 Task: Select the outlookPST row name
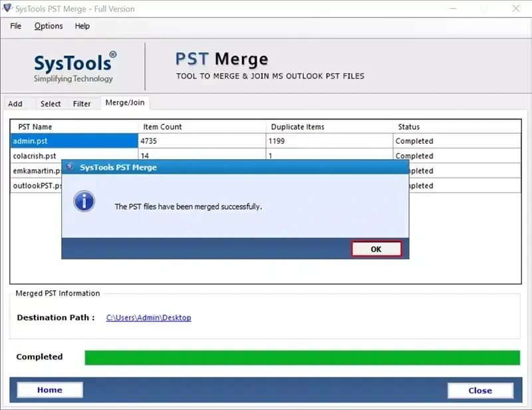click(37, 186)
